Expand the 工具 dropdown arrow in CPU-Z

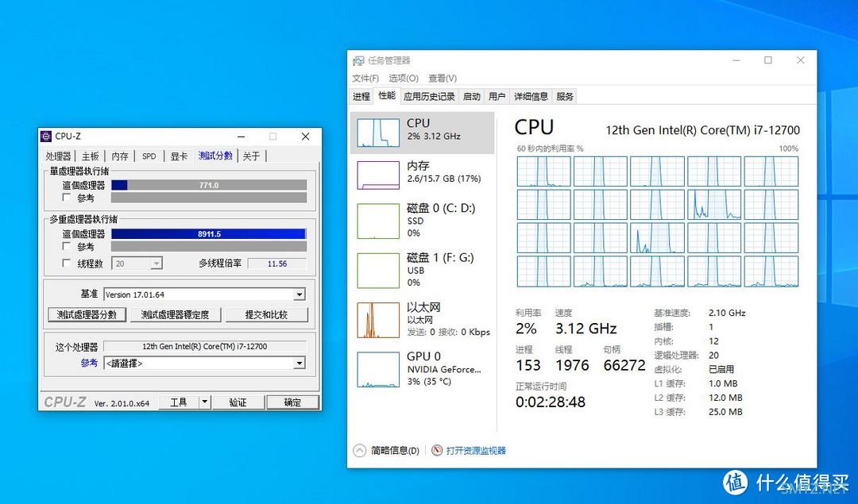coord(205,402)
